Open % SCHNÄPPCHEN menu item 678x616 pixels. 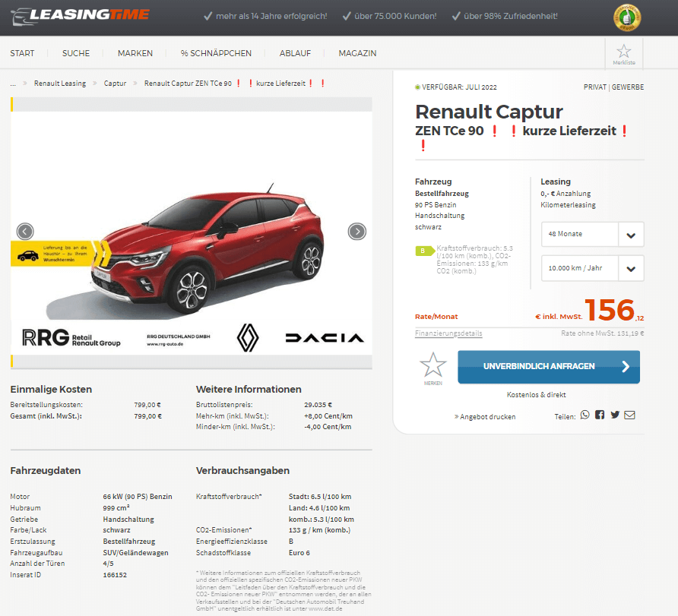point(216,53)
